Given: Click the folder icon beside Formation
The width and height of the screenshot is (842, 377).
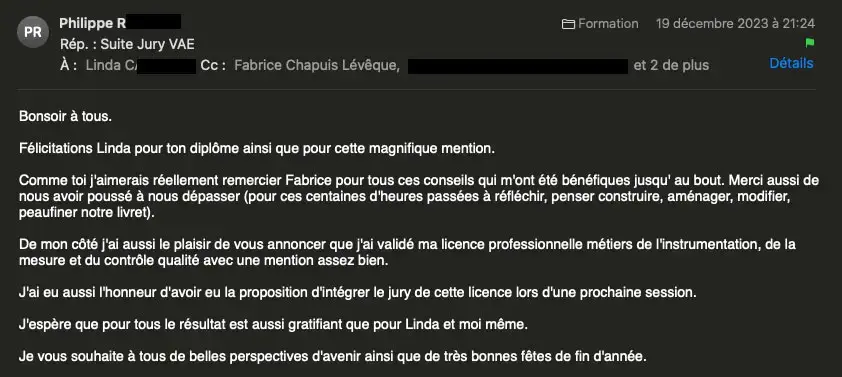Looking at the screenshot, I should click(568, 24).
